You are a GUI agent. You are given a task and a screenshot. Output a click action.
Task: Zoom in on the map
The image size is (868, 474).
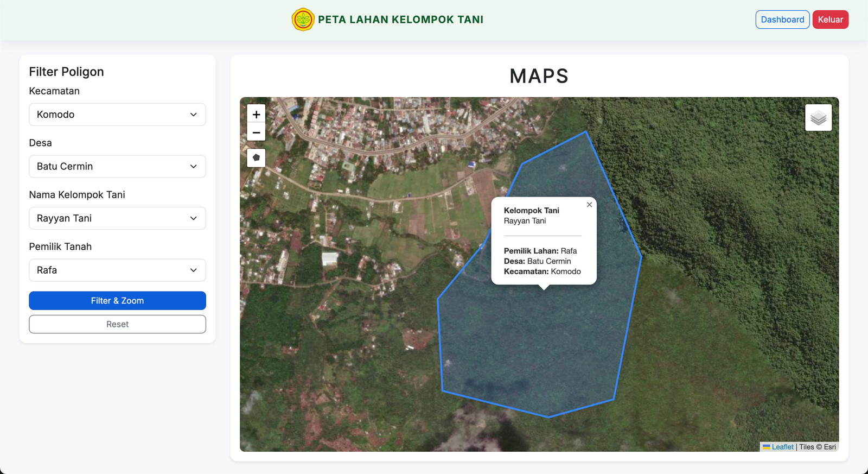click(256, 114)
